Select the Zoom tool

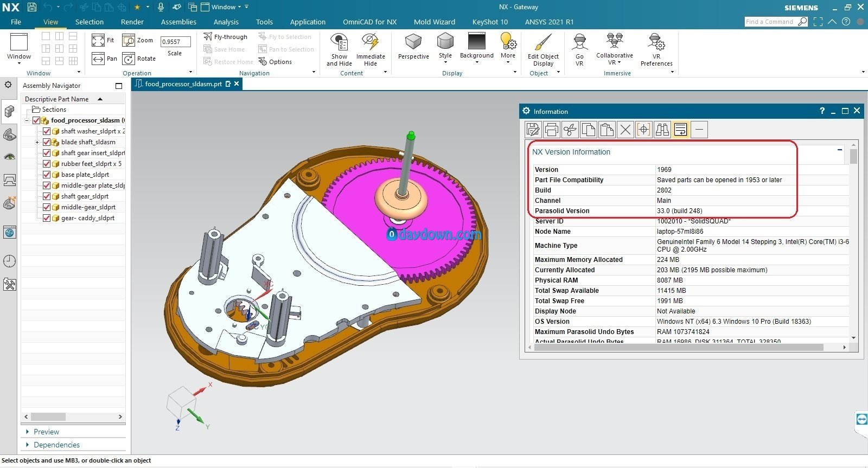coord(129,41)
